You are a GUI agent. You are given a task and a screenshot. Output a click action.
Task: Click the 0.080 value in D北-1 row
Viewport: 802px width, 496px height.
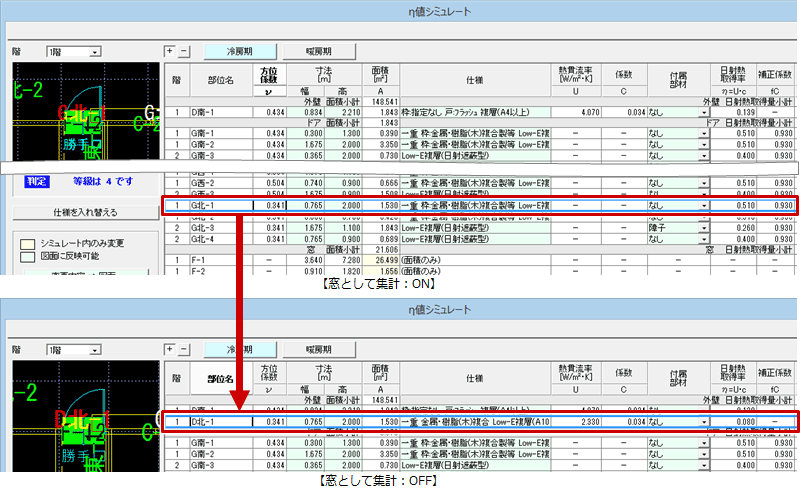click(733, 422)
